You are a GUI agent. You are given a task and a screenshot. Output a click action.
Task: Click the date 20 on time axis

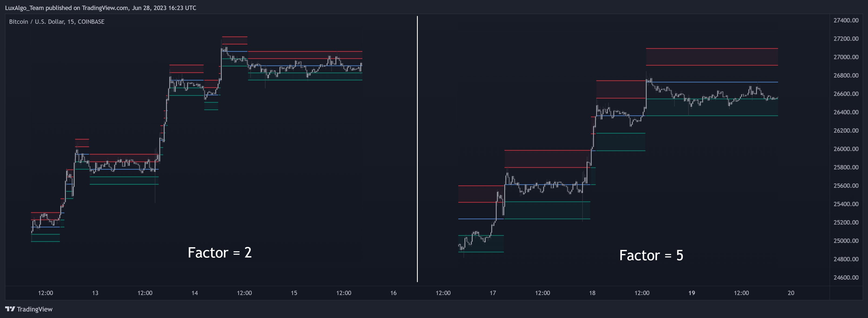[791, 293]
